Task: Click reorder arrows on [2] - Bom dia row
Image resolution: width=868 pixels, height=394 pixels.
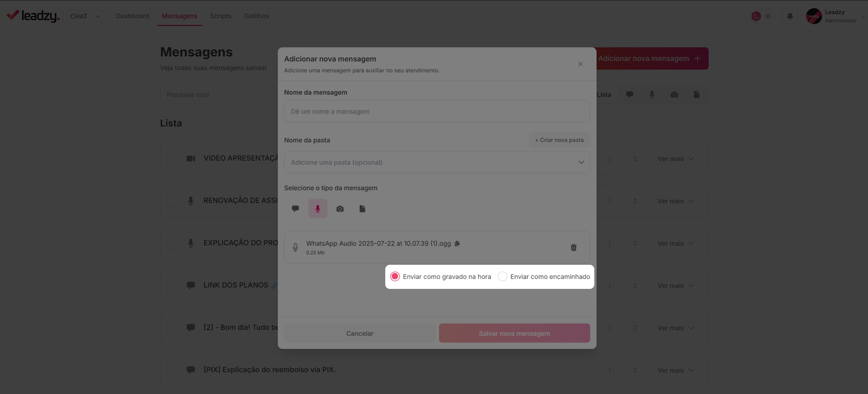Action: 635,328
